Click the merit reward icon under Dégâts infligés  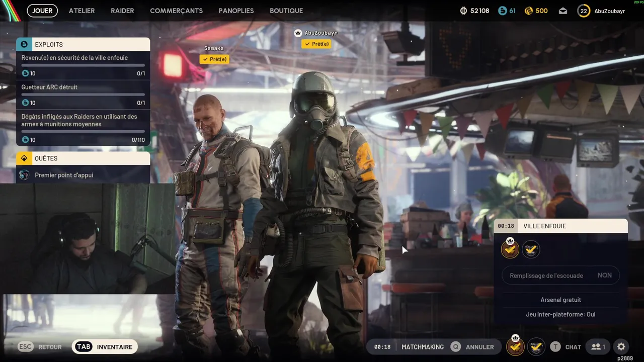(25, 140)
